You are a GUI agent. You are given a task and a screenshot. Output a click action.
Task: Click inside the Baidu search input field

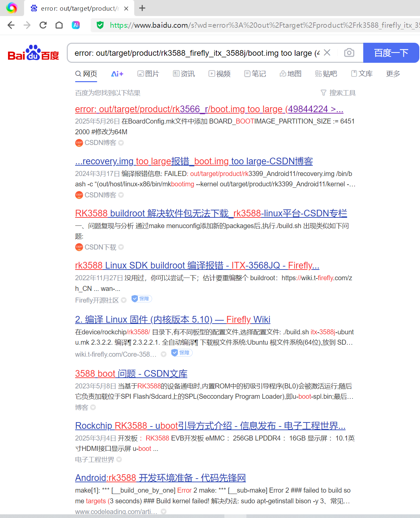(x=197, y=53)
